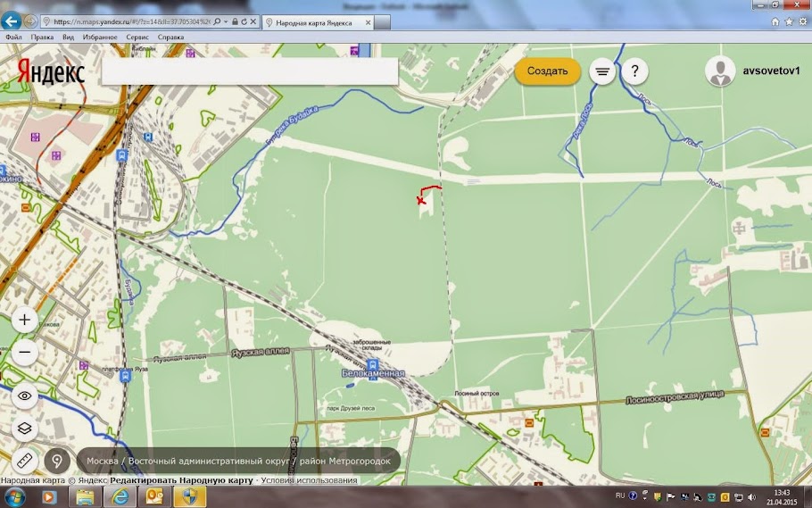Open the Избранное menu

pyautogui.click(x=100, y=37)
